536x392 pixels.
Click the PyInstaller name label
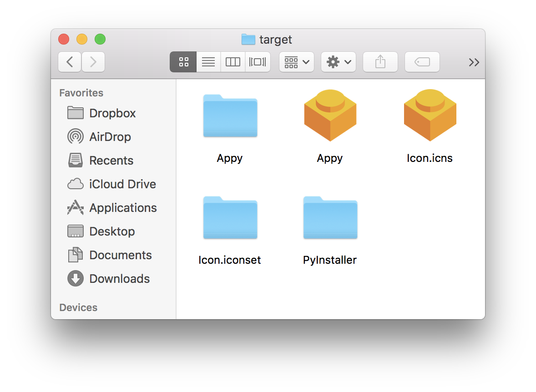tap(330, 260)
